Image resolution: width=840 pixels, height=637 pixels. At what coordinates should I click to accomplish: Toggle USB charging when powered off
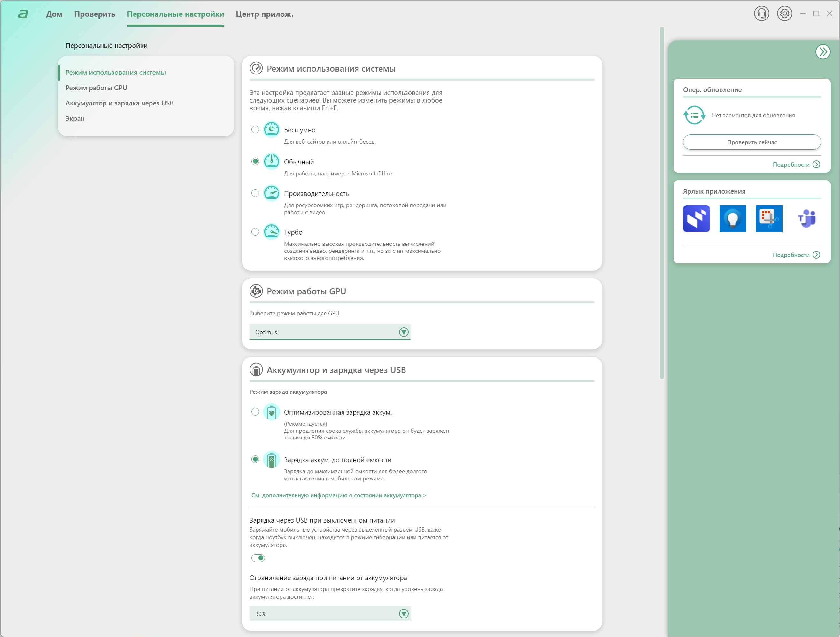(x=258, y=558)
